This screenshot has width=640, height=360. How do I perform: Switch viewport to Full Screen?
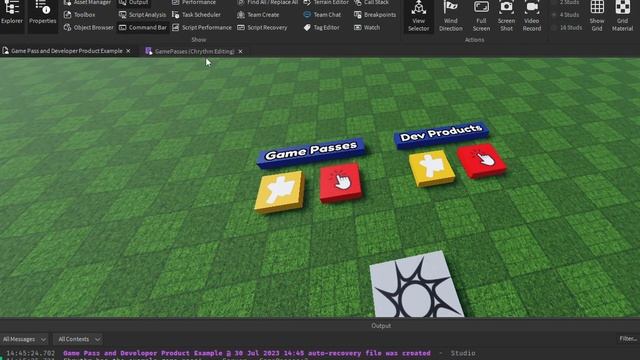[x=481, y=16]
